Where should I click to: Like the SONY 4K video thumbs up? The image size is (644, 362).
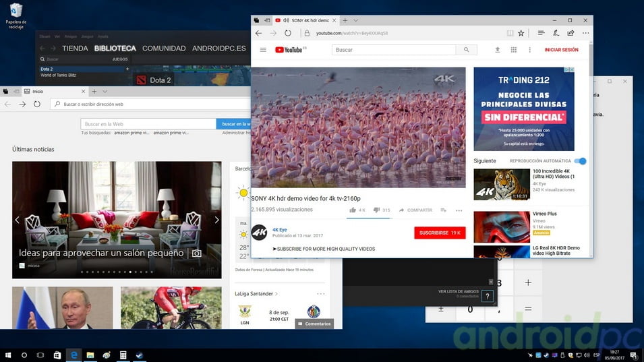click(353, 210)
